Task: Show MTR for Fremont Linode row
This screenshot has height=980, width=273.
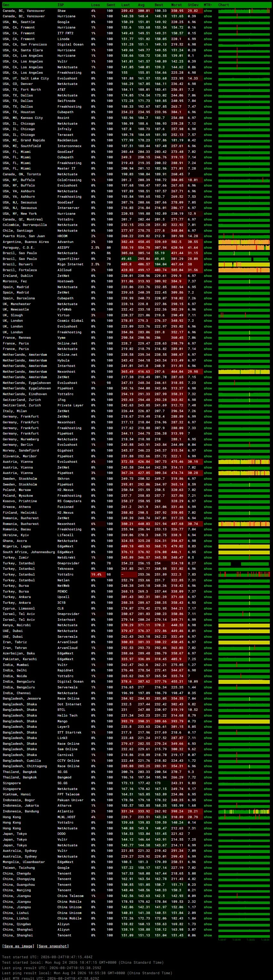Action: [x=208, y=39]
